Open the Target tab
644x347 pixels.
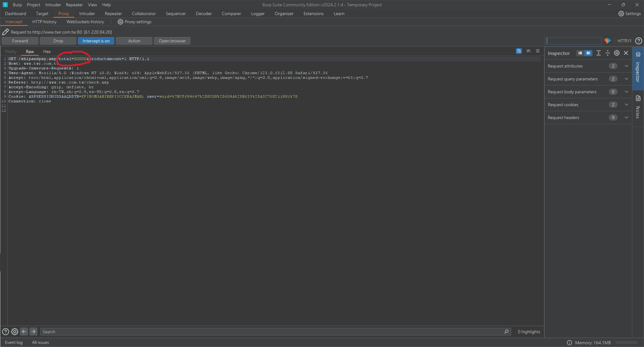[42, 14]
